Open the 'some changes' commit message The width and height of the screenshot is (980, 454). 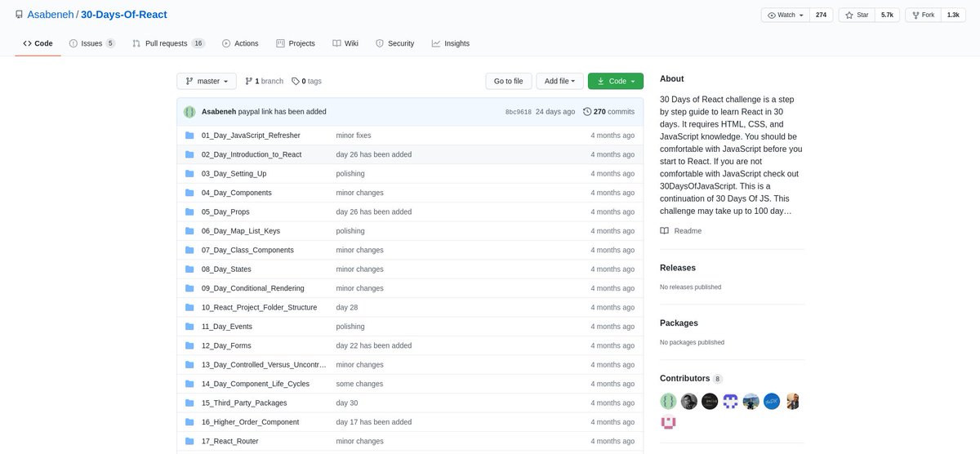(x=359, y=384)
